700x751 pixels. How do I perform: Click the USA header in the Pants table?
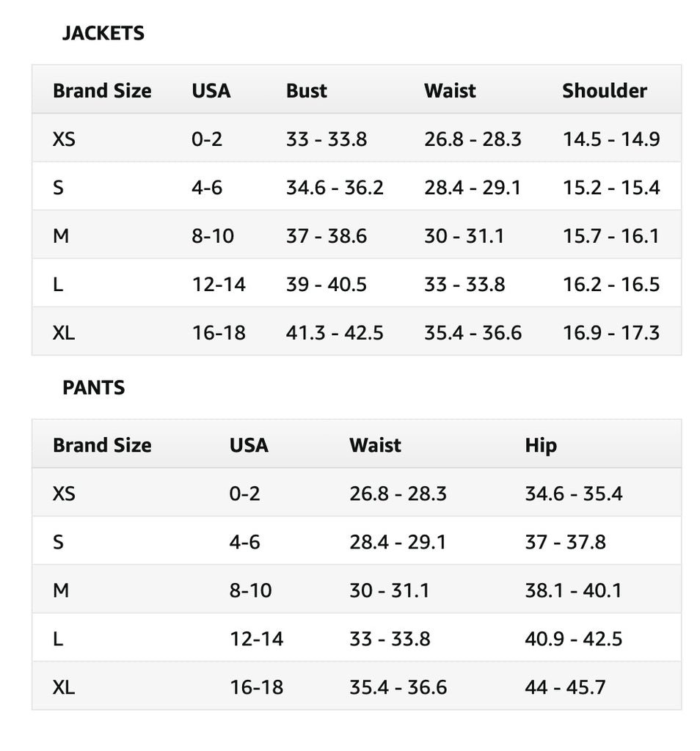coord(249,445)
